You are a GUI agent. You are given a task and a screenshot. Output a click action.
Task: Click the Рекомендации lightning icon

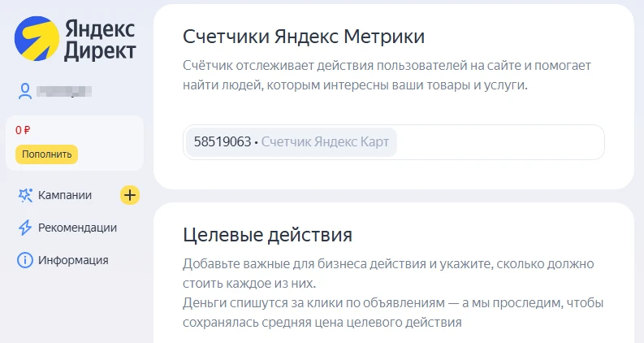point(25,228)
